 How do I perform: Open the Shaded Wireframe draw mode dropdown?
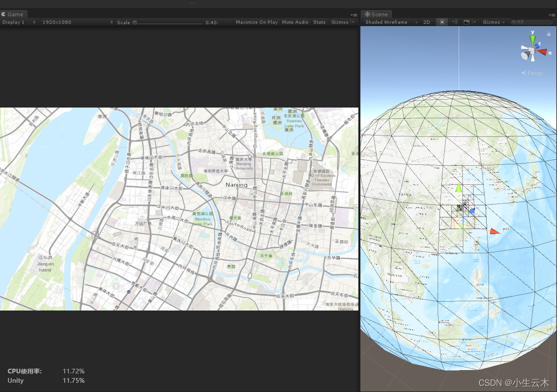pos(391,22)
